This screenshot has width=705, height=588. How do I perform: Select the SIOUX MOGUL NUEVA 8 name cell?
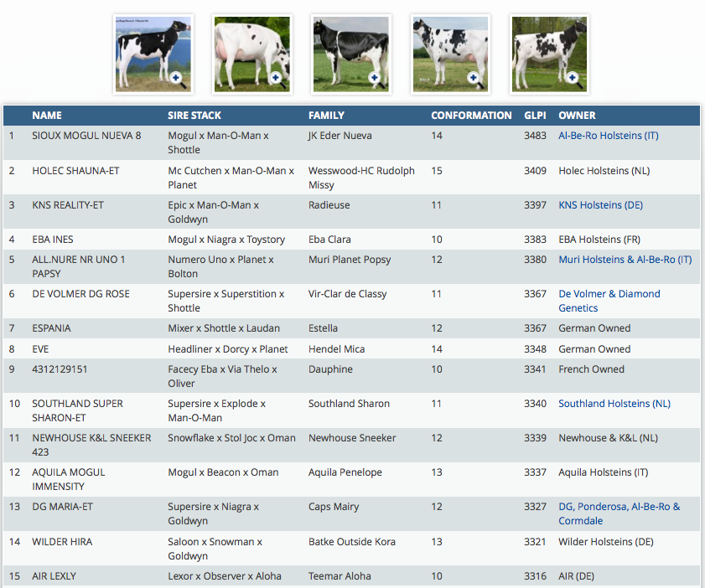(86, 136)
